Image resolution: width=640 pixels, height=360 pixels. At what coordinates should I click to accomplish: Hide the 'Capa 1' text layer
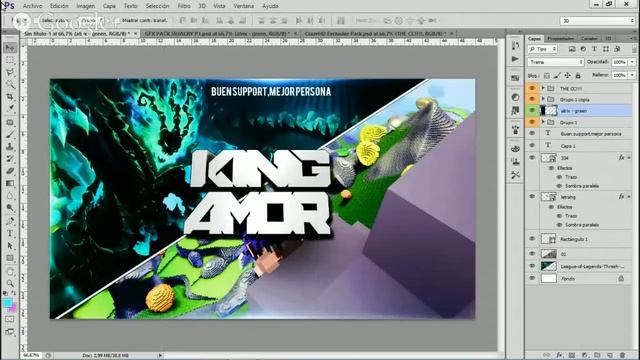(x=532, y=145)
